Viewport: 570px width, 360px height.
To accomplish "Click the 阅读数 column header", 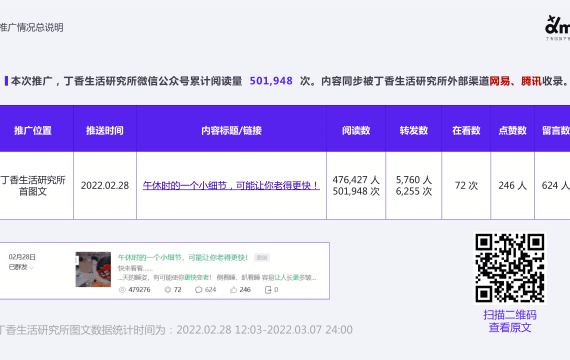I will [x=356, y=130].
